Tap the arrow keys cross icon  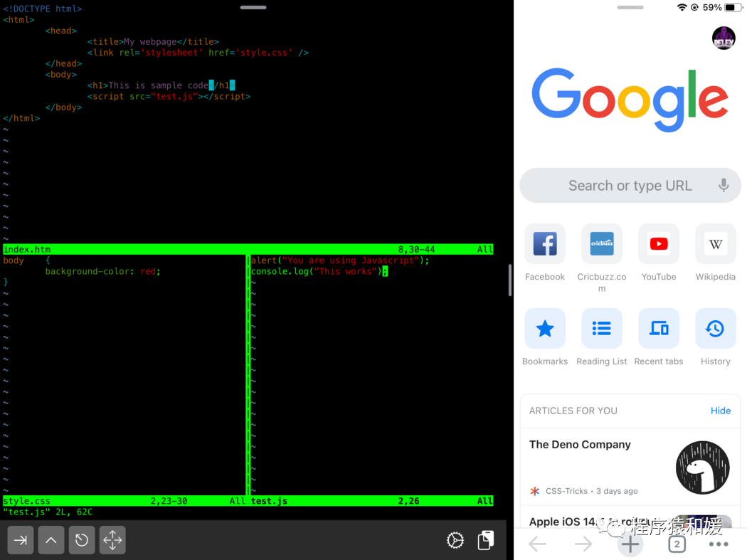(112, 540)
